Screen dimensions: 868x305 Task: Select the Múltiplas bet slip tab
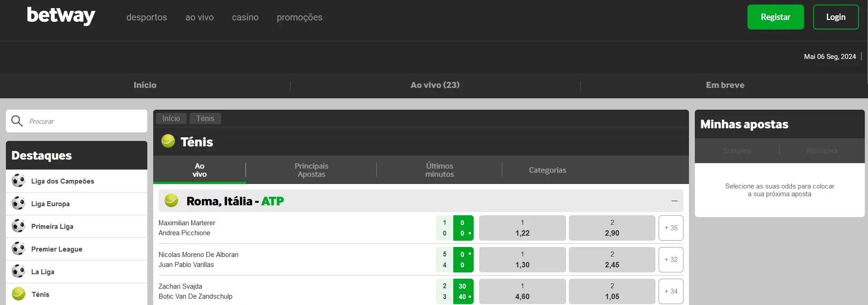[x=822, y=150]
